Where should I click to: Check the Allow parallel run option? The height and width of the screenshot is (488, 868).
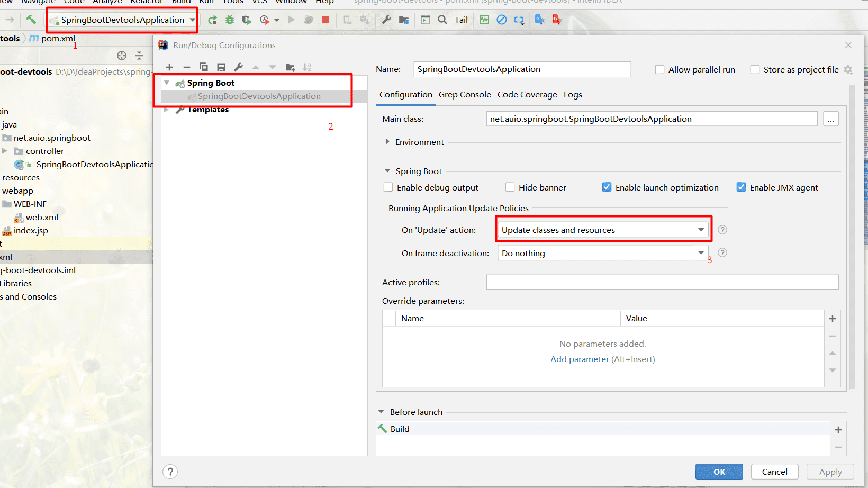[x=659, y=69]
